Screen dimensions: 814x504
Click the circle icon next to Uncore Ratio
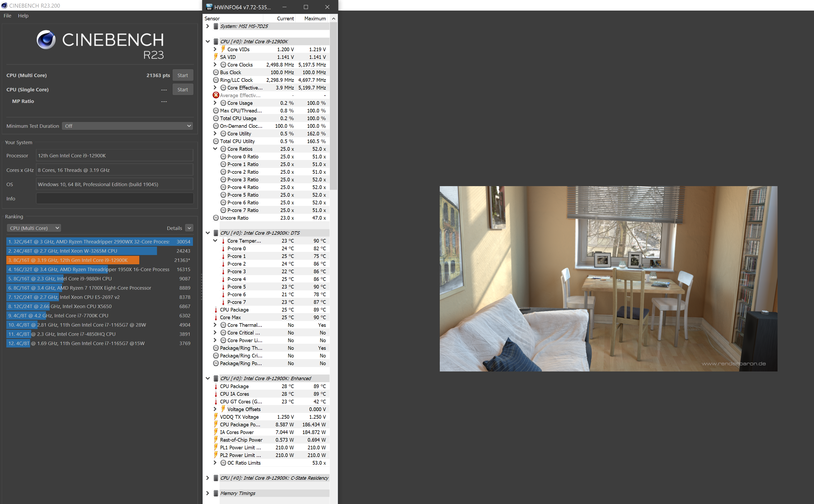pos(216,218)
